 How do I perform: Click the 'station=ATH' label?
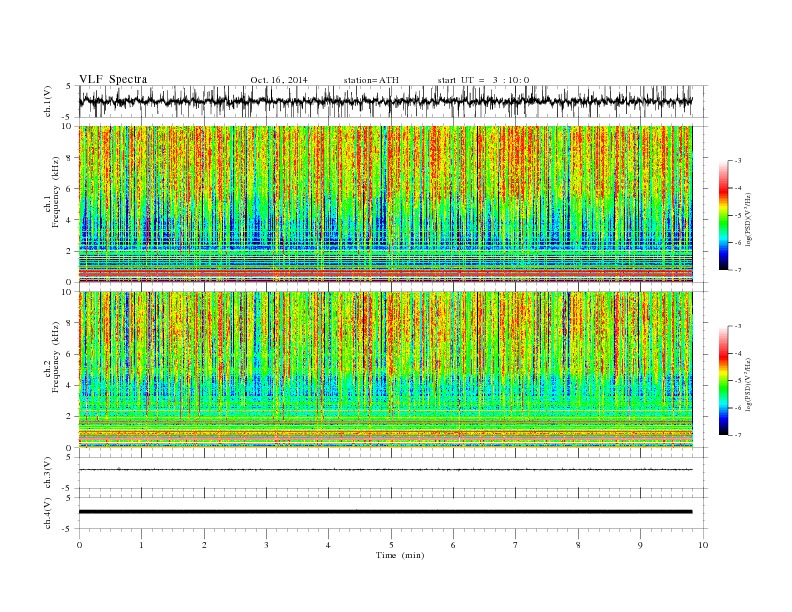(x=371, y=80)
